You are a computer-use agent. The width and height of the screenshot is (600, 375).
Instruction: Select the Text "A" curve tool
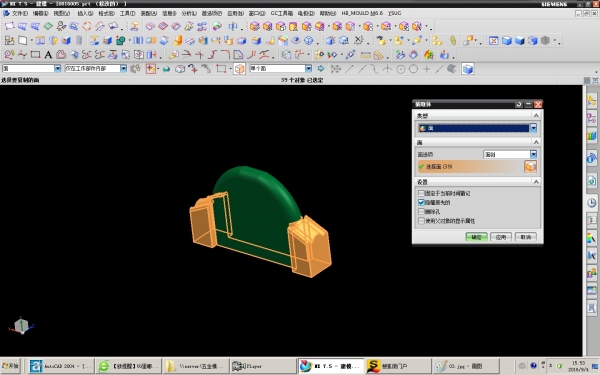48,55
